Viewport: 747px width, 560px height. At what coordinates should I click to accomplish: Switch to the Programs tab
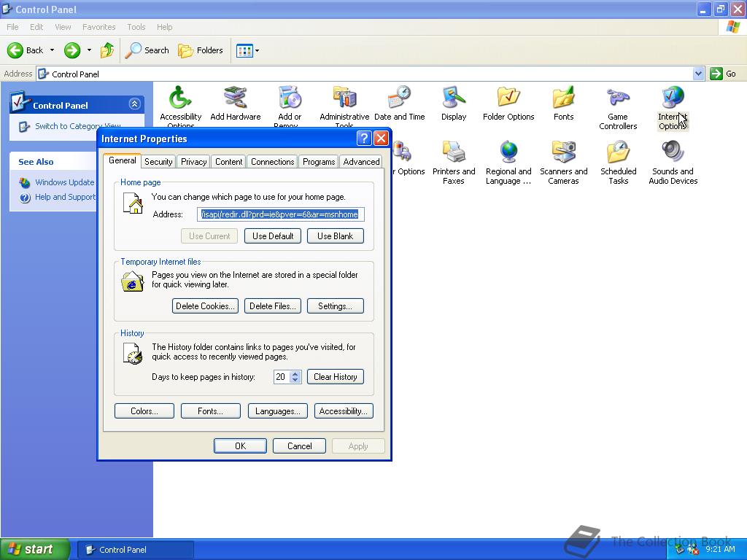tap(319, 162)
